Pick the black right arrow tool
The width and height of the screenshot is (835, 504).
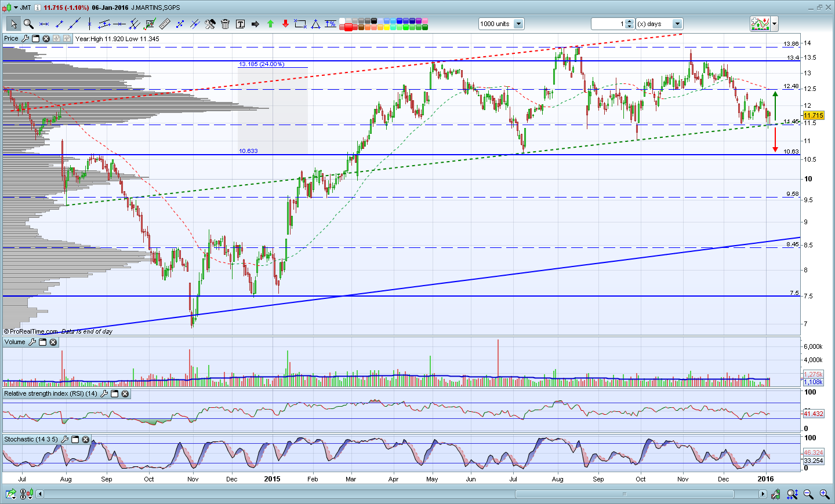pyautogui.click(x=255, y=24)
